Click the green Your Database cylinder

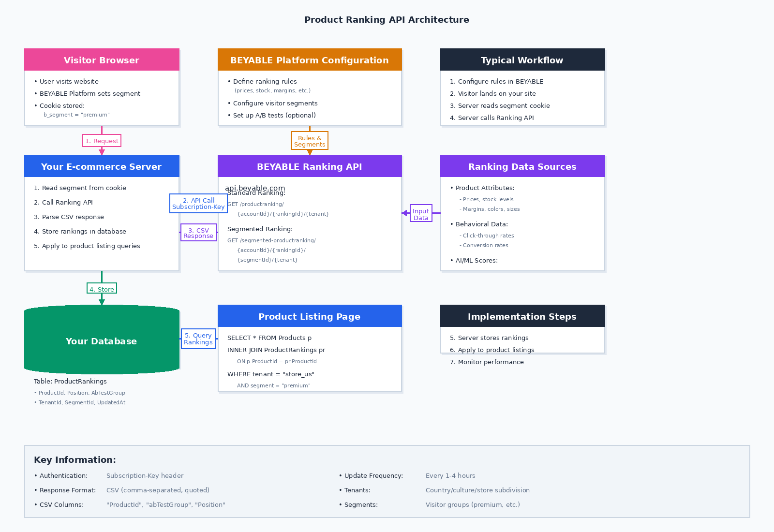(x=102, y=341)
